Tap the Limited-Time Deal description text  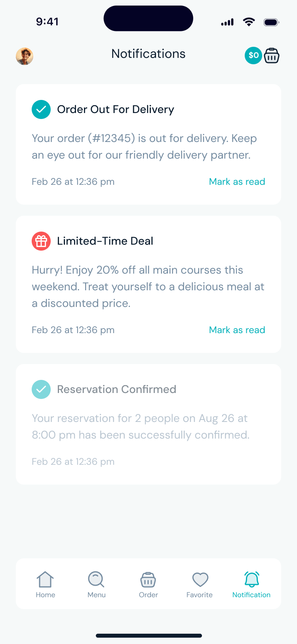click(148, 287)
